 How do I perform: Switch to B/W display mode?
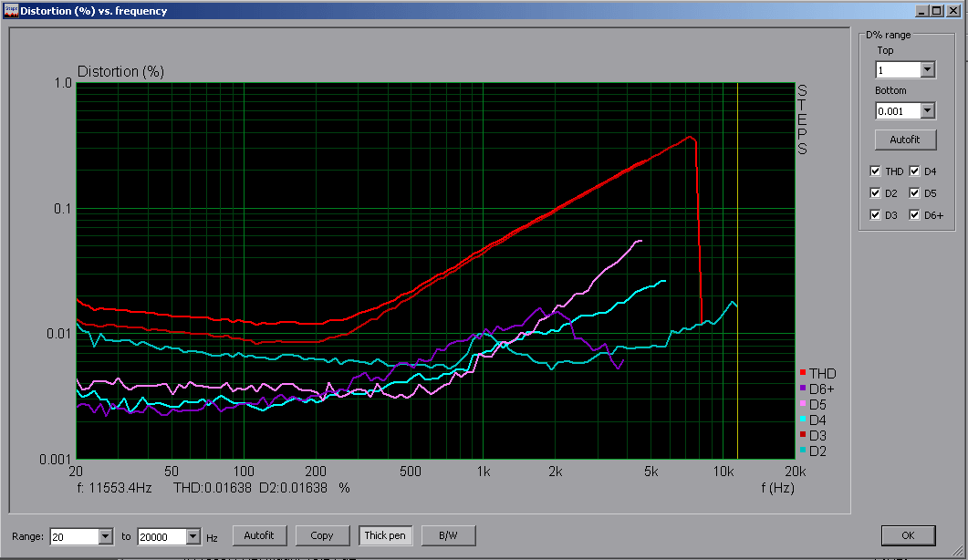(447, 535)
